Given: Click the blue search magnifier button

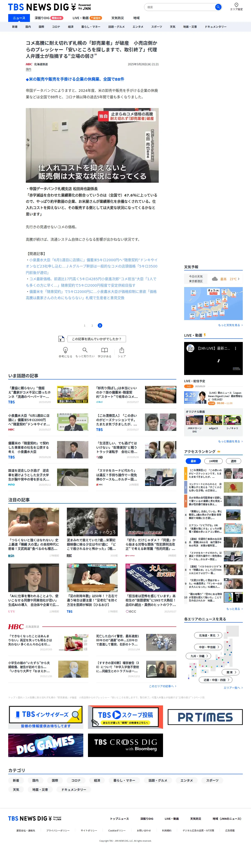Looking at the screenshot, I should tap(218, 7).
